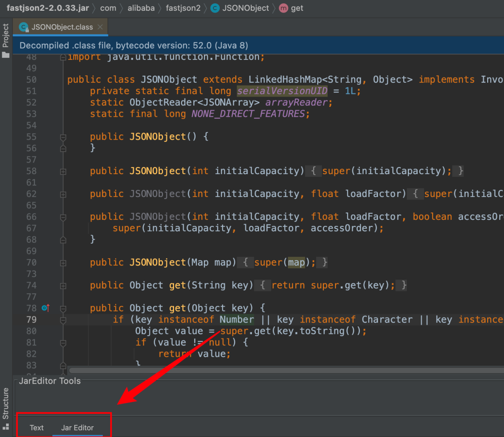504x437 pixels.
Task: Collapse get(Object key) method at line 78
Action: click(63, 309)
